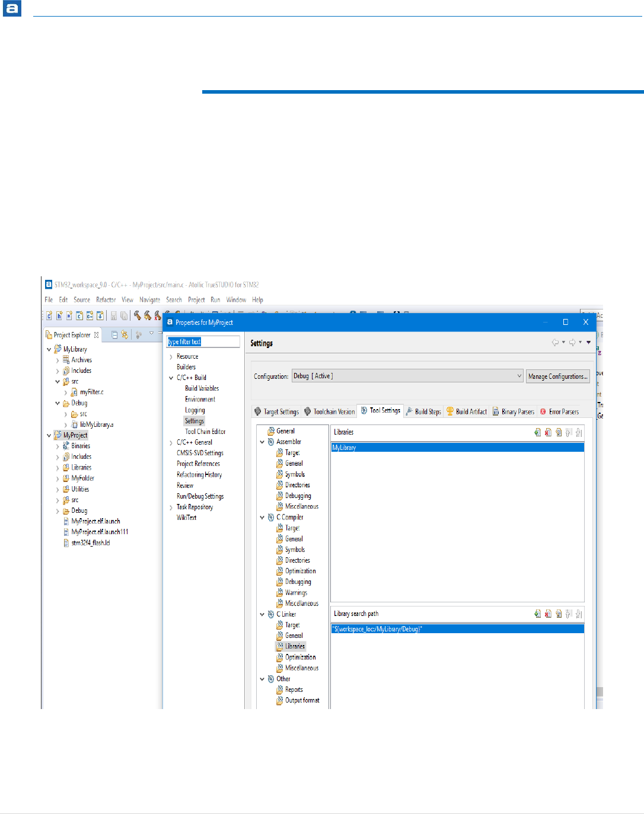644x814 pixels.
Task: Open the Project menu
Action: pyautogui.click(x=196, y=300)
